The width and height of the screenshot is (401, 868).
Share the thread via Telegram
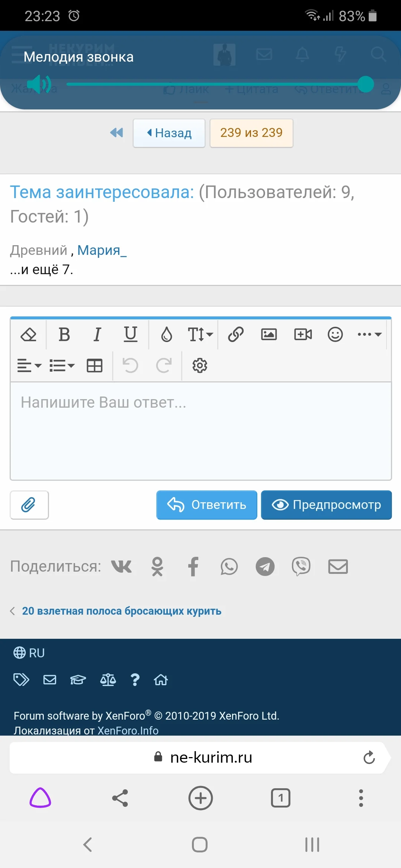265,567
